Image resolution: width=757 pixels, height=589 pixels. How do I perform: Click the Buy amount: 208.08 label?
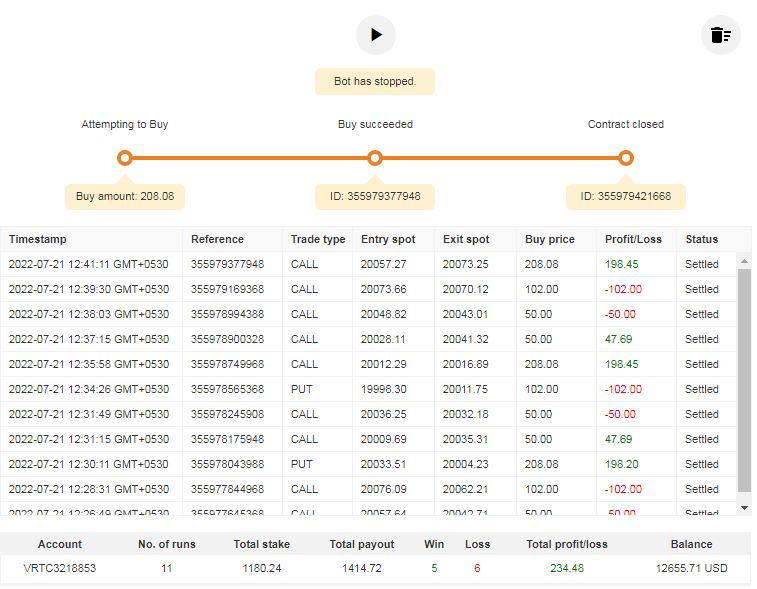(x=125, y=196)
